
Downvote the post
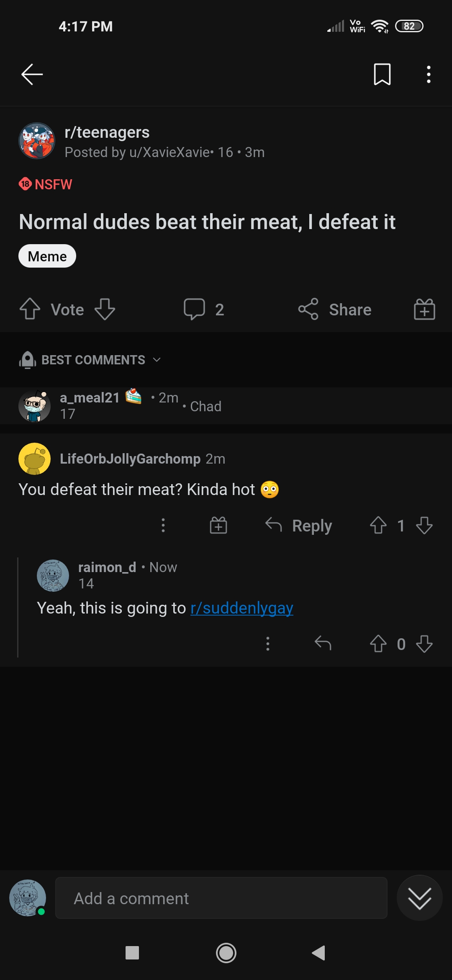tap(105, 309)
